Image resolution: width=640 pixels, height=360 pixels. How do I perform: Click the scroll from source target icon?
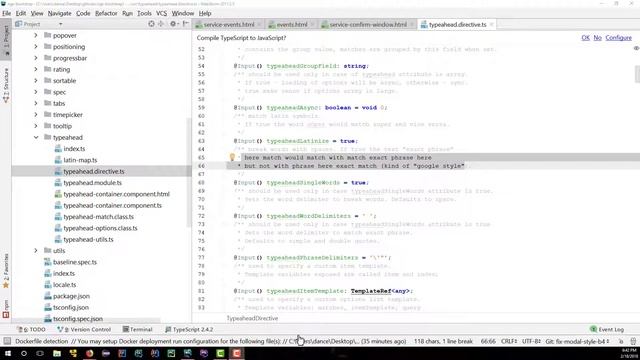coord(151,24)
